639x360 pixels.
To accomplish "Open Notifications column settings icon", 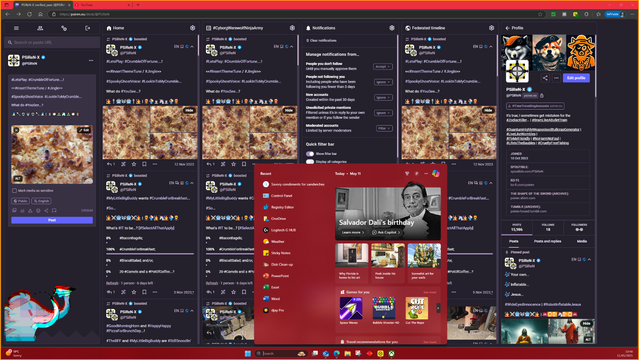I will pos(392,28).
